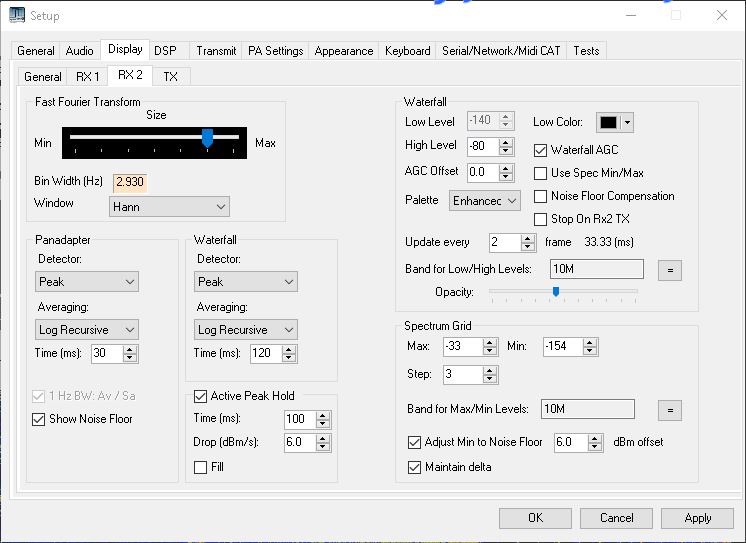746x543 pixels.
Task: Open the RX 1 sub-tab
Action: [88, 77]
